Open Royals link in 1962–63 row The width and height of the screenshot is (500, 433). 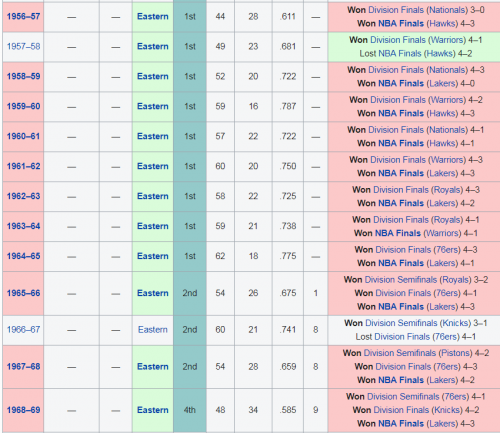coord(447,190)
